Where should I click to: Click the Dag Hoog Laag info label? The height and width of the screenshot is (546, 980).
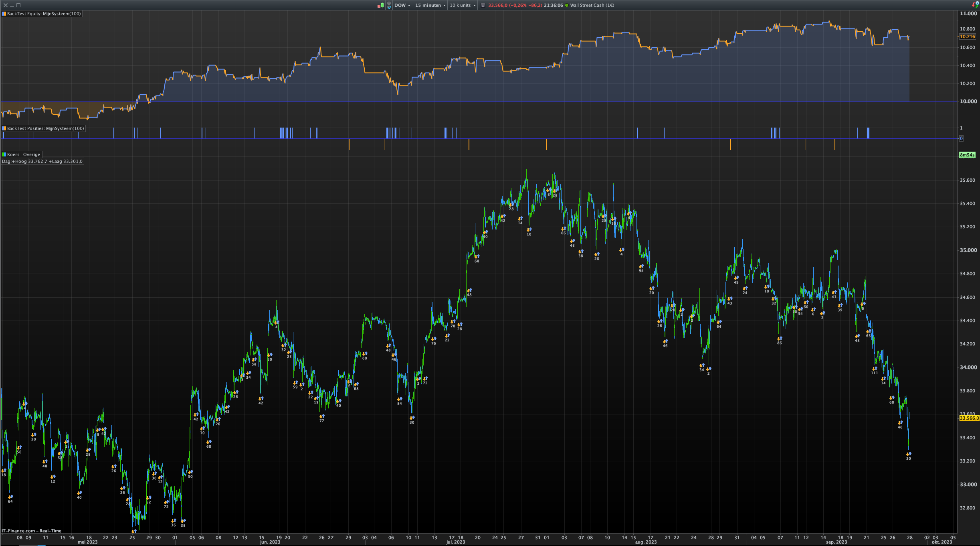tap(42, 161)
